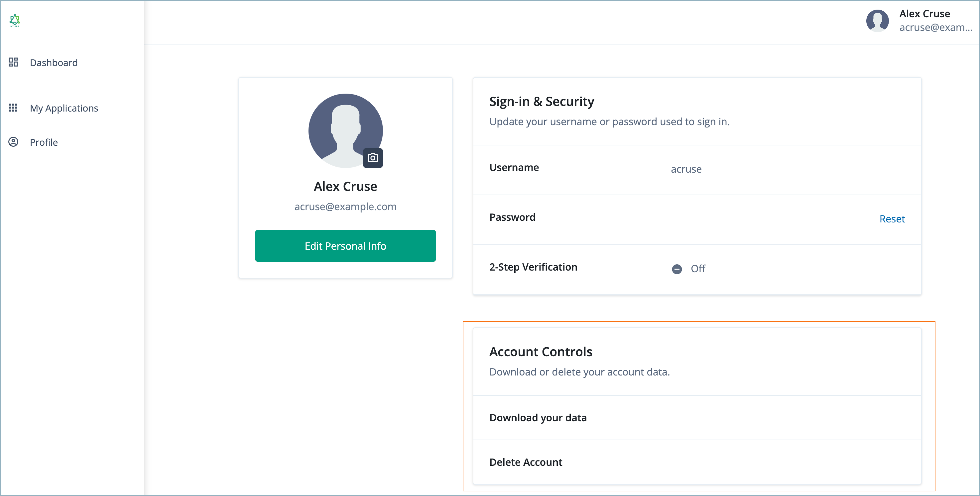Click the Password row label
The image size is (980, 496).
512,217
